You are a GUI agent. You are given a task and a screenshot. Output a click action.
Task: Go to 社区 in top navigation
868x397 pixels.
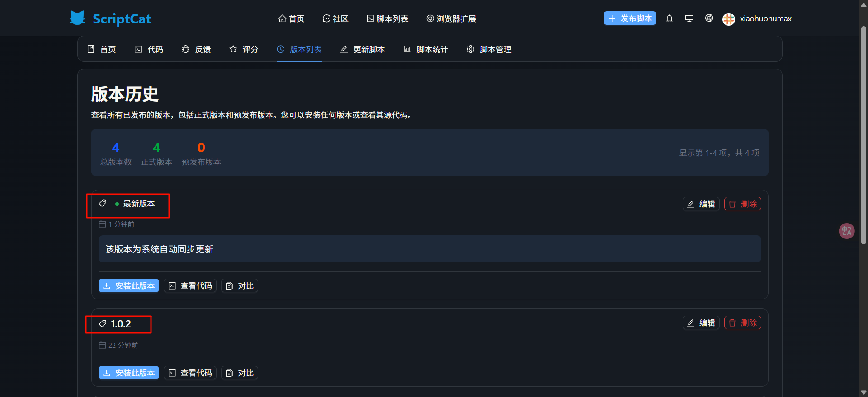[x=335, y=19]
